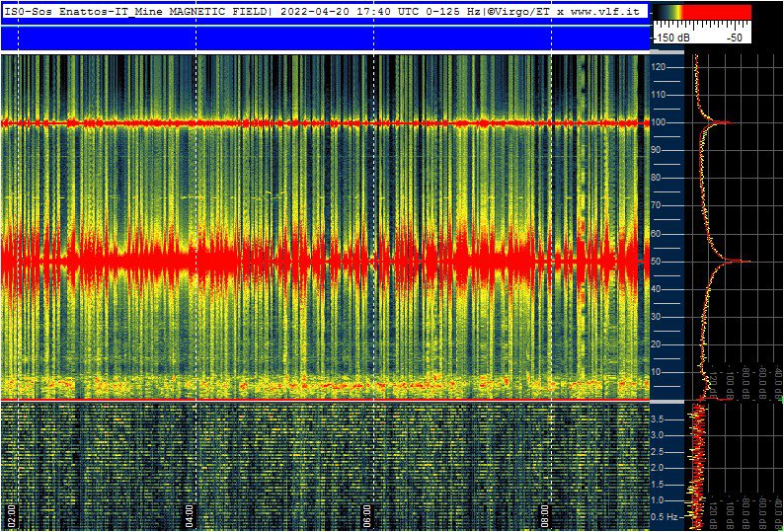Click the -150 dB scale label

(671, 37)
